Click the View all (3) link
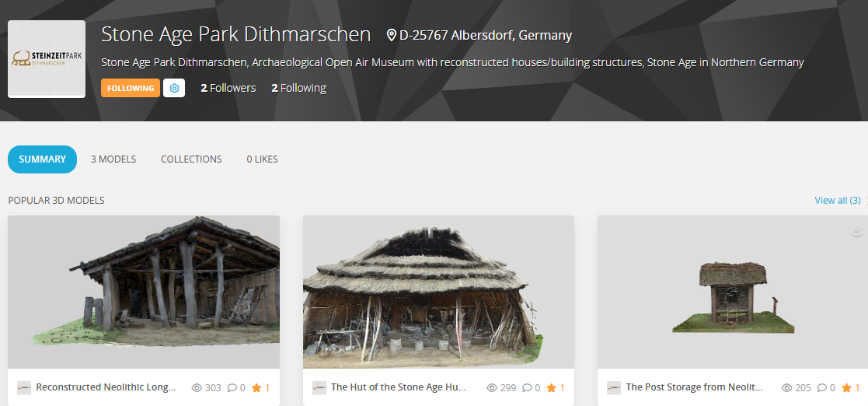The width and height of the screenshot is (868, 406). (838, 201)
